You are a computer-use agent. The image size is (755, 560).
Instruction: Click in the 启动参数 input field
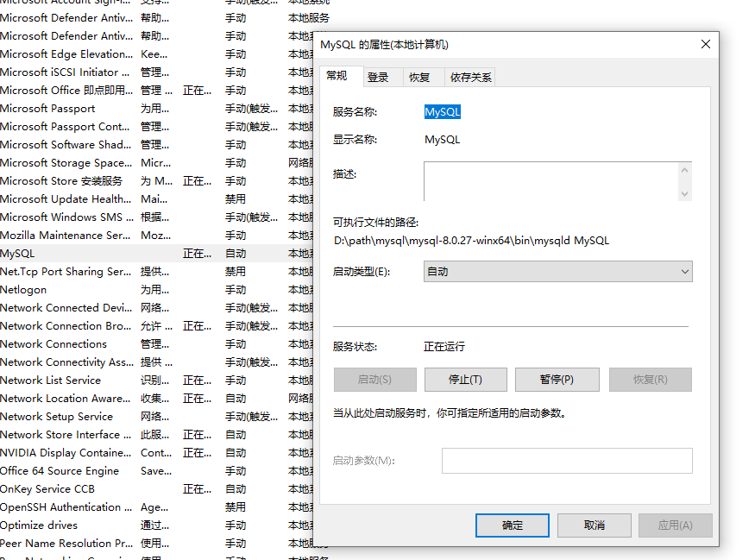tap(567, 461)
